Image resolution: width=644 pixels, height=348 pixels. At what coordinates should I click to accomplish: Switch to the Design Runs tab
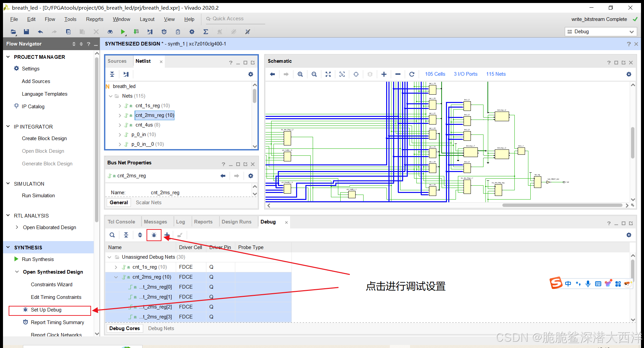(x=236, y=222)
